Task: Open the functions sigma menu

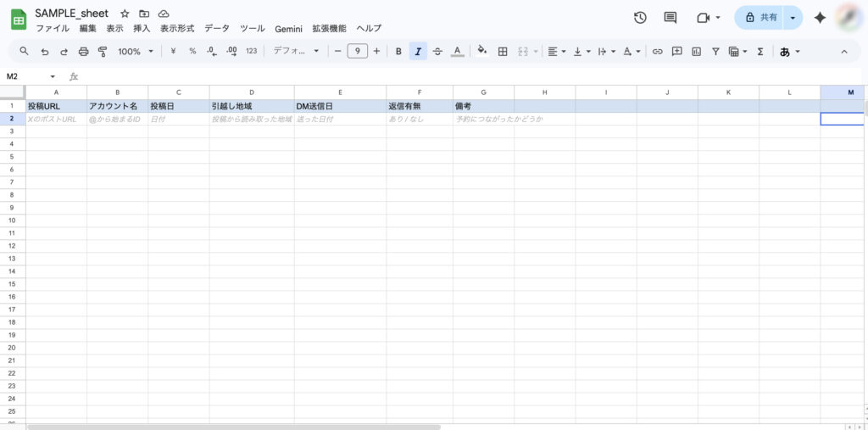Action: point(760,52)
